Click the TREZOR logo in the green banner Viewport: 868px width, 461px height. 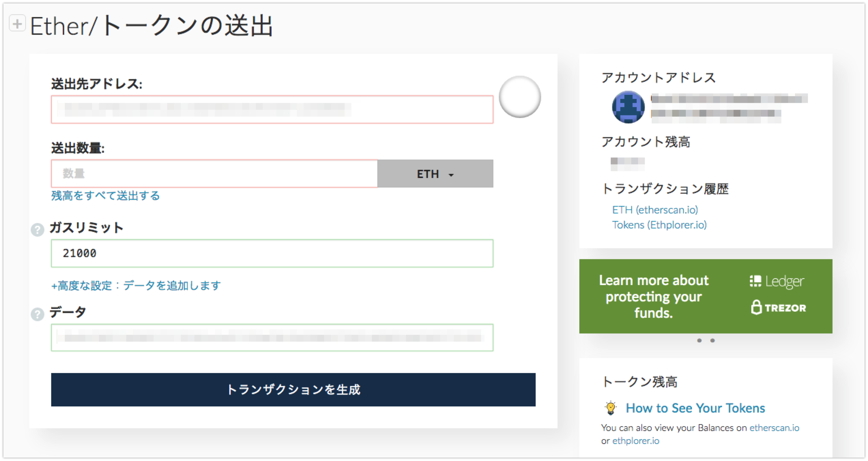point(778,308)
